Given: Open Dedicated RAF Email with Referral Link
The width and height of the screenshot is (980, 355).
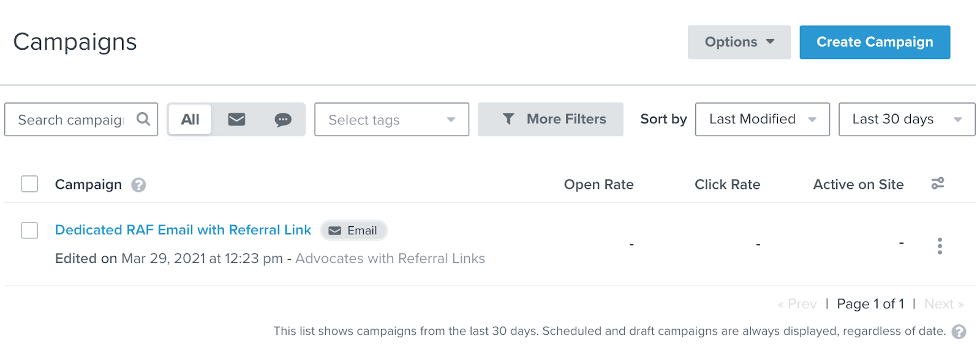Looking at the screenshot, I should click(183, 230).
